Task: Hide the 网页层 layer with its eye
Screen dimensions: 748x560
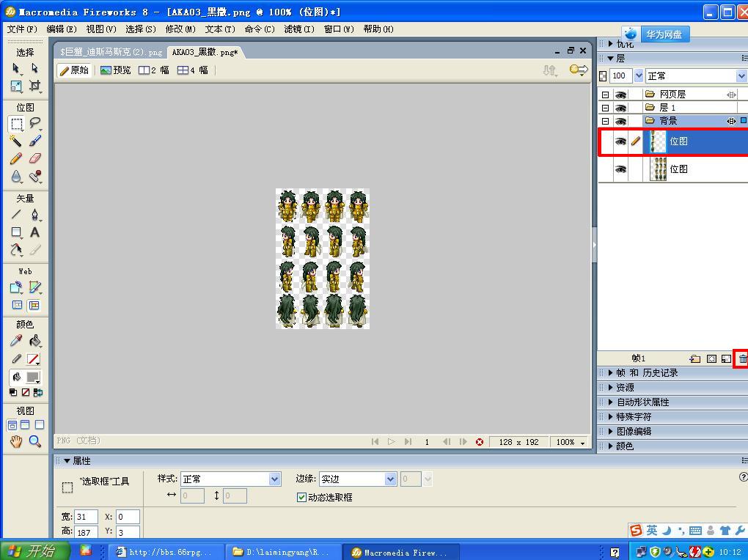Action: 620,95
